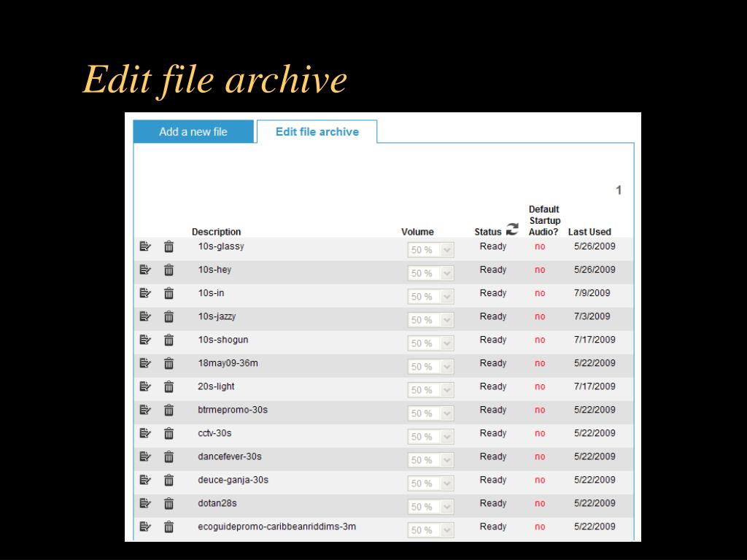Viewport: 747px width, 560px height.
Task: Open volume dropdown for 20s-light
Action: pos(430,389)
